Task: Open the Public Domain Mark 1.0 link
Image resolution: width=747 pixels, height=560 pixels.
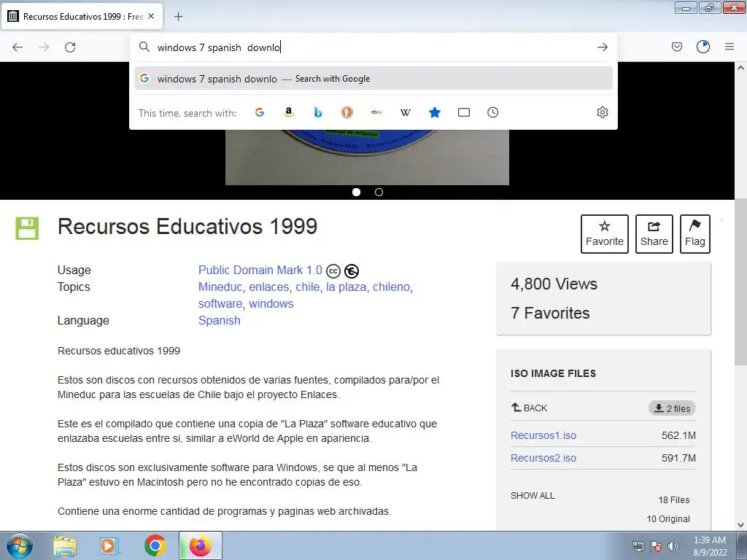Action: coord(260,270)
